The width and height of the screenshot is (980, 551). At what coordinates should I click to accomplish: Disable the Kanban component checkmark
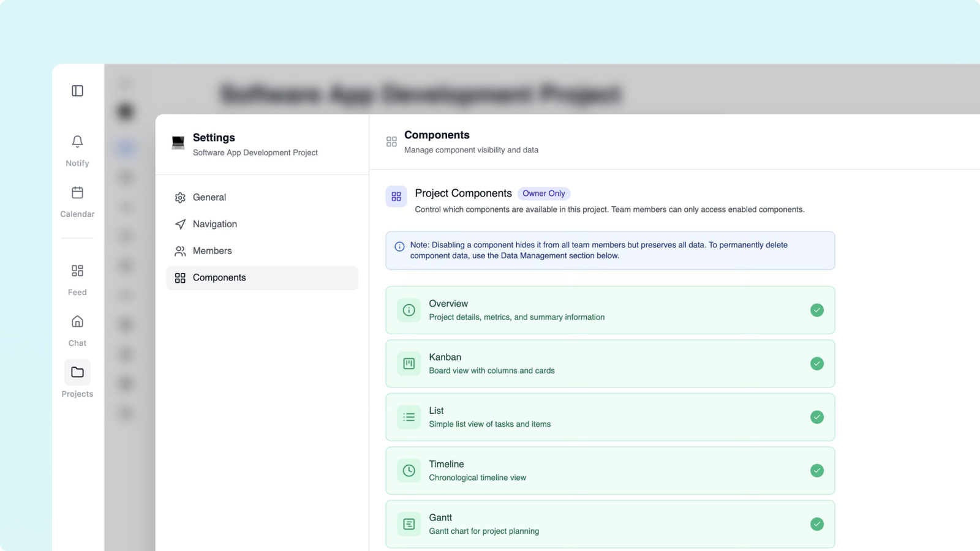(x=817, y=364)
